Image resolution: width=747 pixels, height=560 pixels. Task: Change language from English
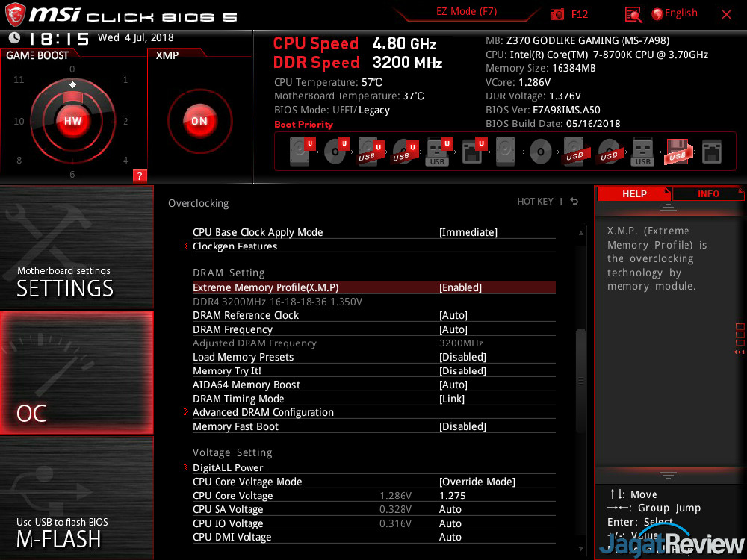tap(675, 13)
